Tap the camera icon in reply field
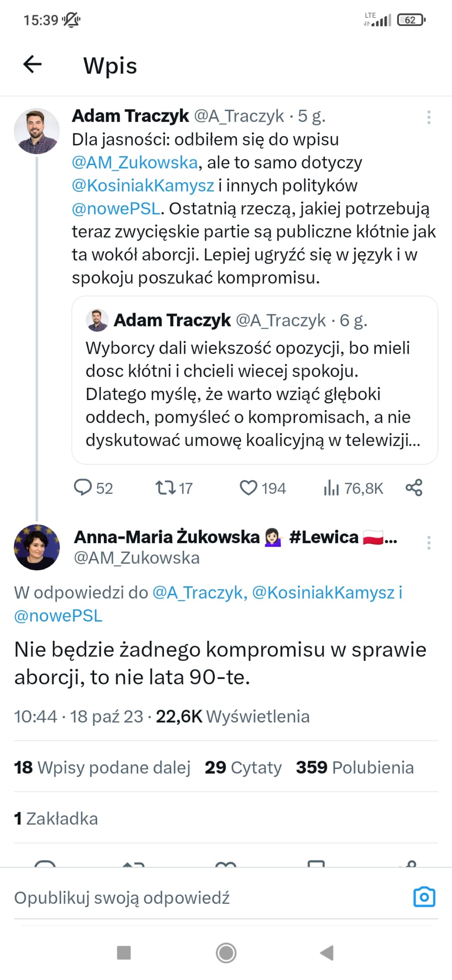452x980 pixels. click(424, 897)
